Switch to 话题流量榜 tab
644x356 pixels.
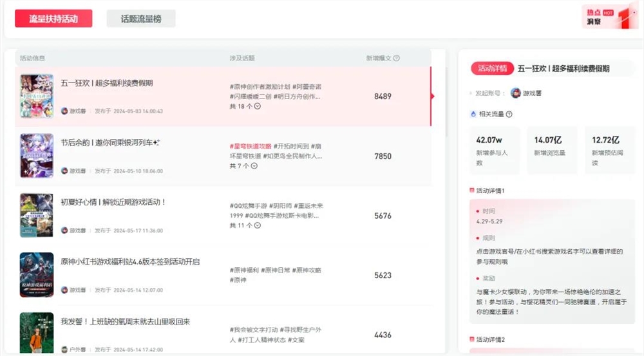point(141,19)
